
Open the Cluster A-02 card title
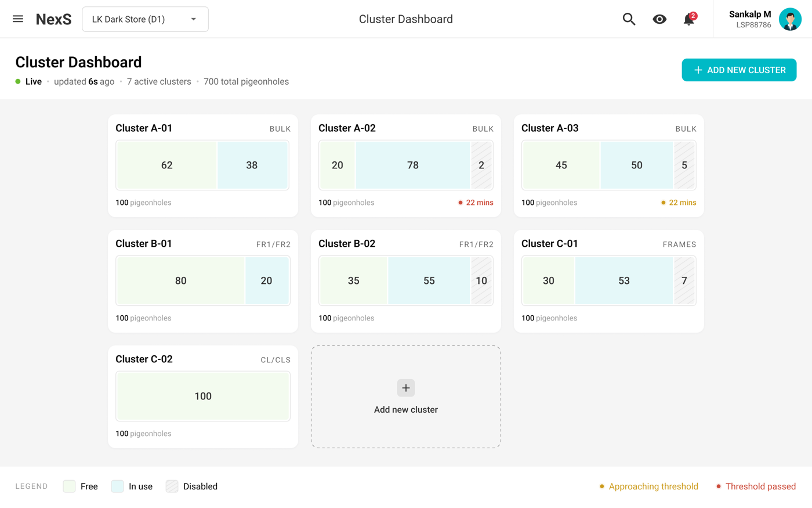347,128
